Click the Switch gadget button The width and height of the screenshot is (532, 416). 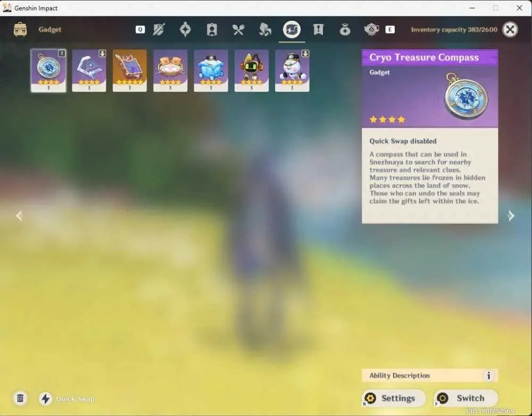pyautogui.click(x=466, y=398)
